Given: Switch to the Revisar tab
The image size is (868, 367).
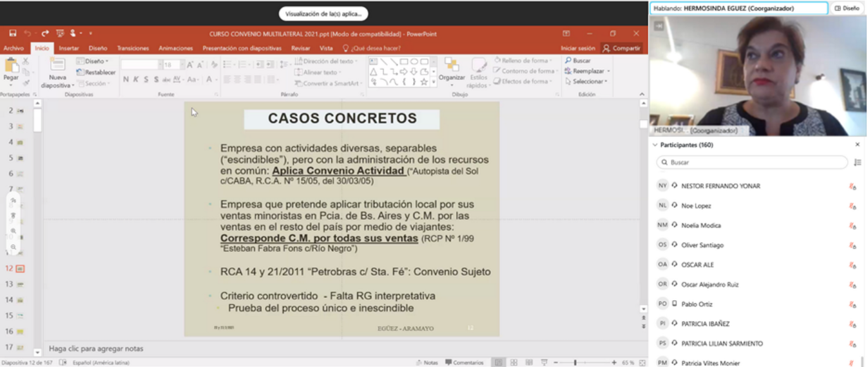Looking at the screenshot, I should click(x=301, y=48).
